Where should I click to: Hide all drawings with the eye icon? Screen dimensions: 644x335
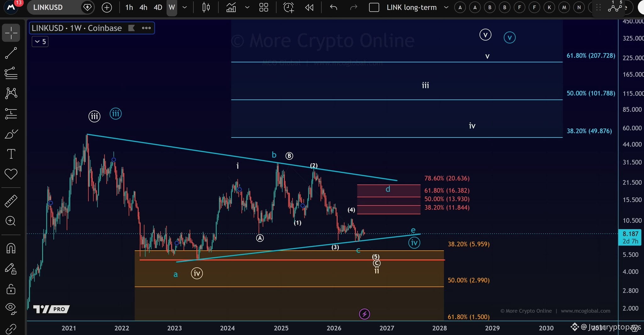tap(11, 309)
